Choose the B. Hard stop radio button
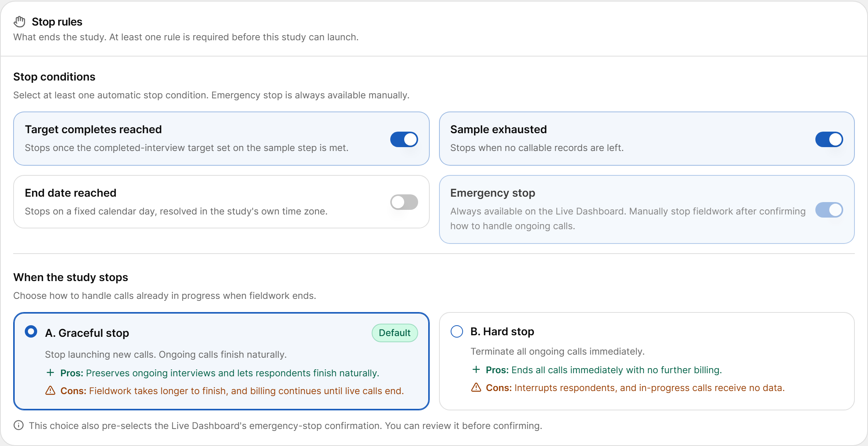This screenshot has height=446, width=868. (457, 331)
